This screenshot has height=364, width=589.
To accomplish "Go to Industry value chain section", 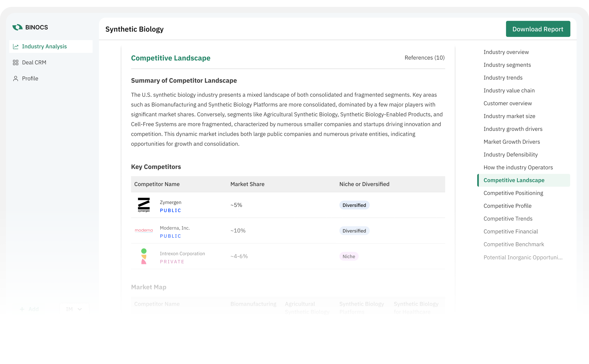I will pos(509,90).
